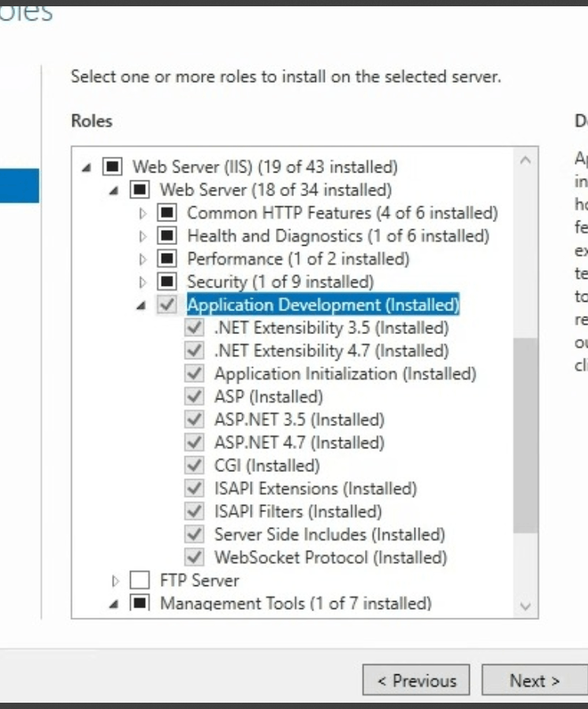Toggle the ASP.NET 3.5 checkbox
Viewport: 588px width, 709px height.
coord(195,420)
